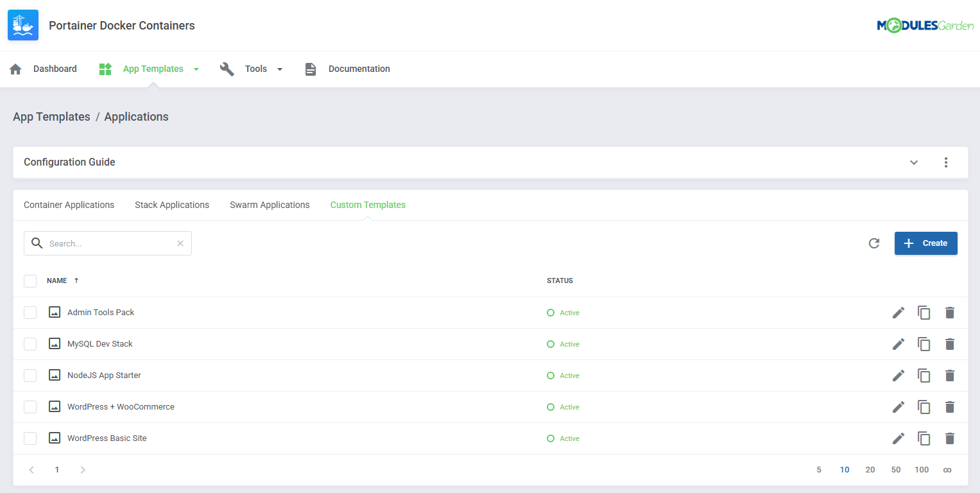
Task: Select the checkbox next to Admin Tools Pack
Action: pos(30,312)
